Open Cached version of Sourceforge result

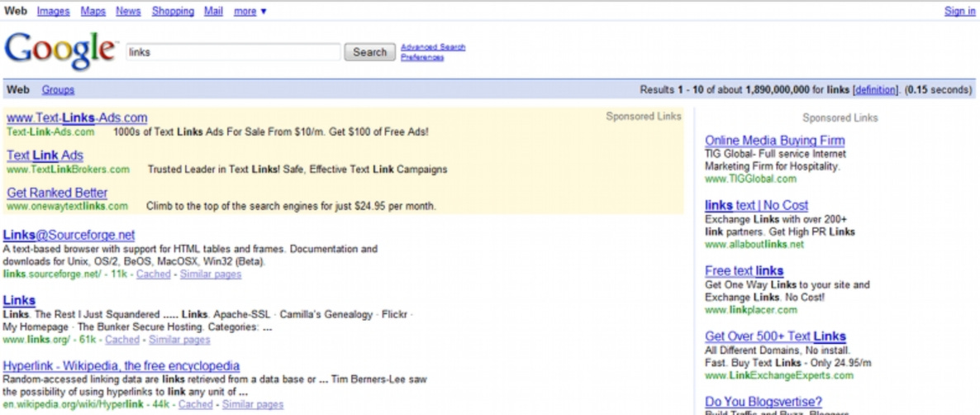point(153,274)
